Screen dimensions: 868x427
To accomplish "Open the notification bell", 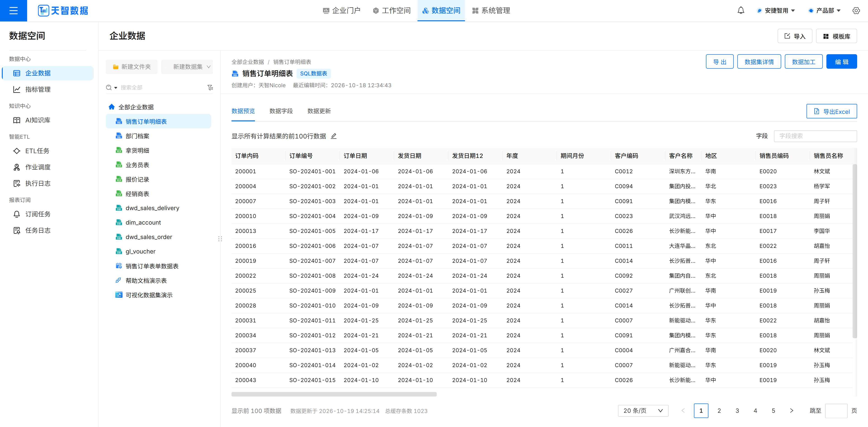I will point(741,10).
